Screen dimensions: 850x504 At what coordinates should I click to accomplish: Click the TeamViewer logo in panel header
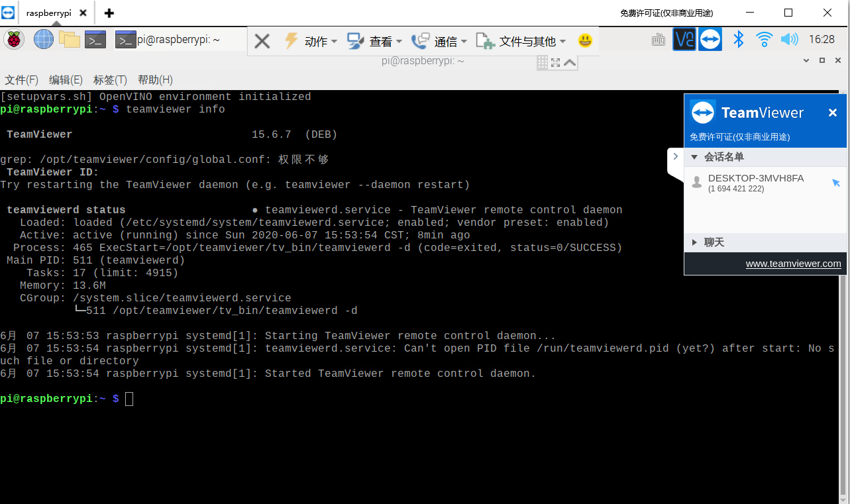(703, 113)
